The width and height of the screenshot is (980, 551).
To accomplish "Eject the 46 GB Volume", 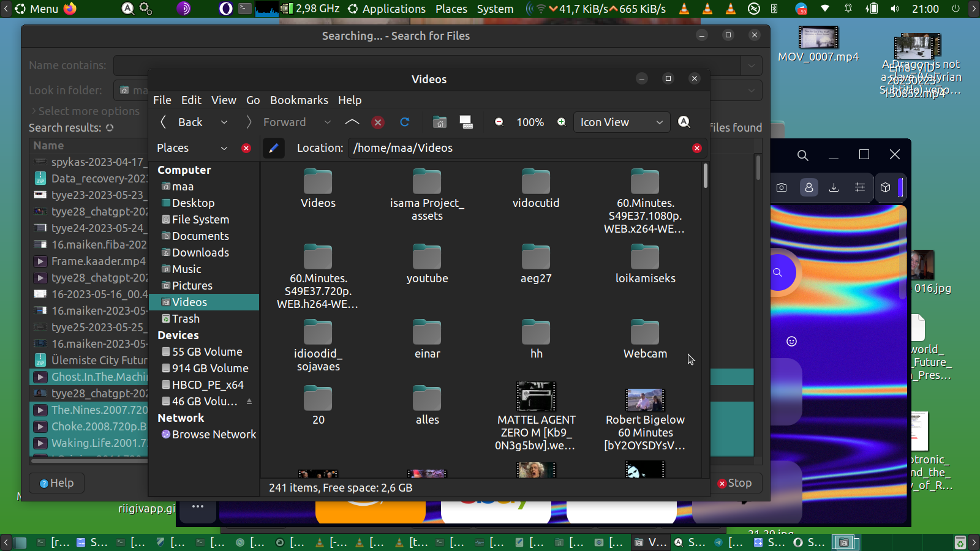I will (x=249, y=402).
